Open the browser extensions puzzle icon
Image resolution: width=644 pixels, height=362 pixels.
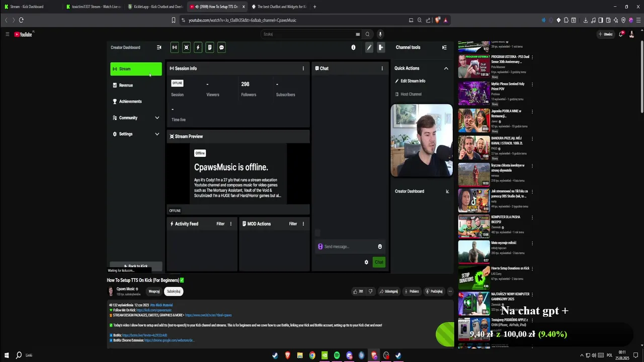pyautogui.click(x=566, y=20)
